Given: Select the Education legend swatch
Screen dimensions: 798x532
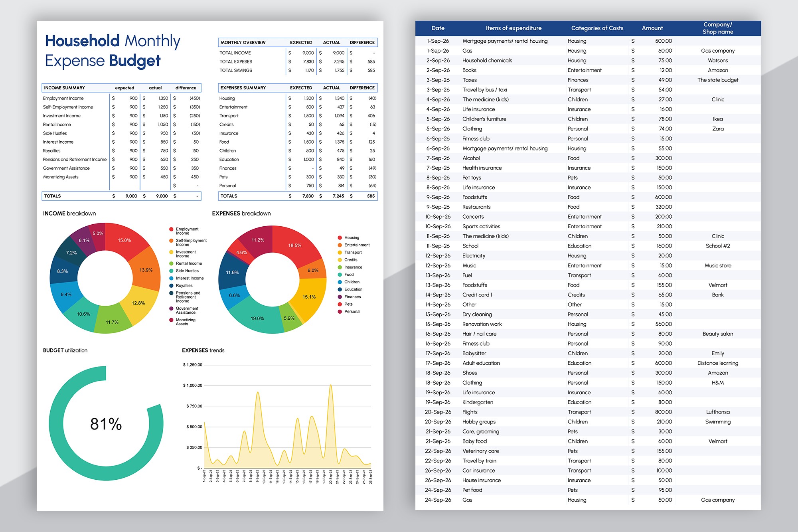Looking at the screenshot, I should tap(340, 289).
